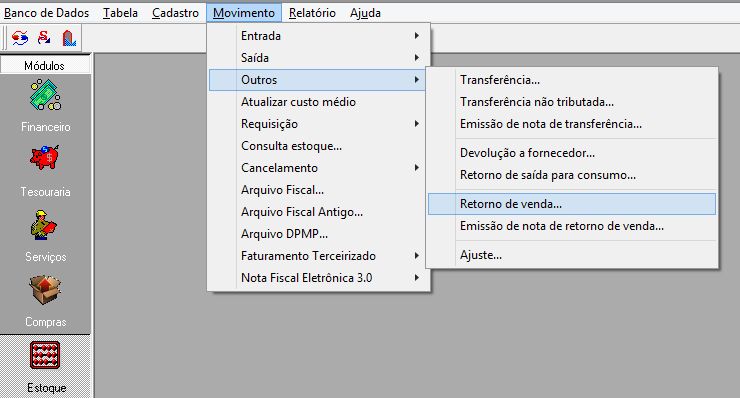This screenshot has width=740, height=398.
Task: Expand the Cancelamento submenu
Action: click(319, 168)
